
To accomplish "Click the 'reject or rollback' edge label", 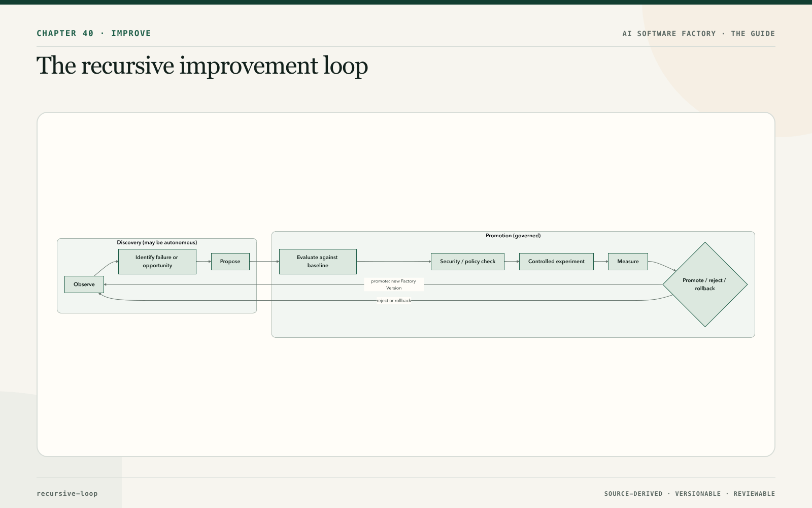I will tap(394, 301).
